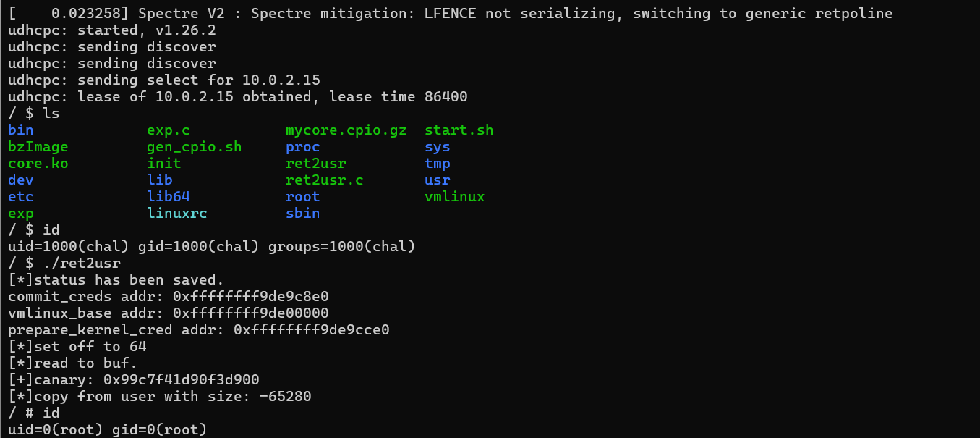This screenshot has width=980, height=438.
Task: Click the gen_cpio.sh script name
Action: 194,147
